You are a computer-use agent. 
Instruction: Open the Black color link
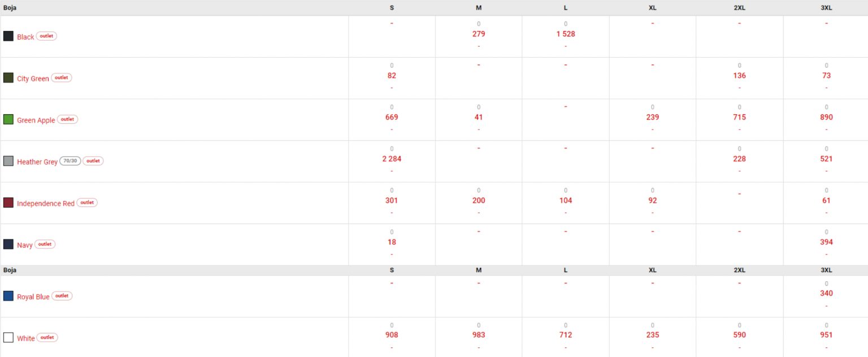pyautogui.click(x=25, y=37)
